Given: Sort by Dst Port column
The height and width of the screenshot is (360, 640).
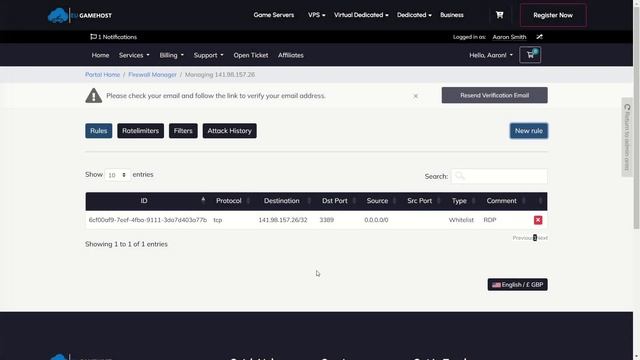Looking at the screenshot, I should click(337, 201).
